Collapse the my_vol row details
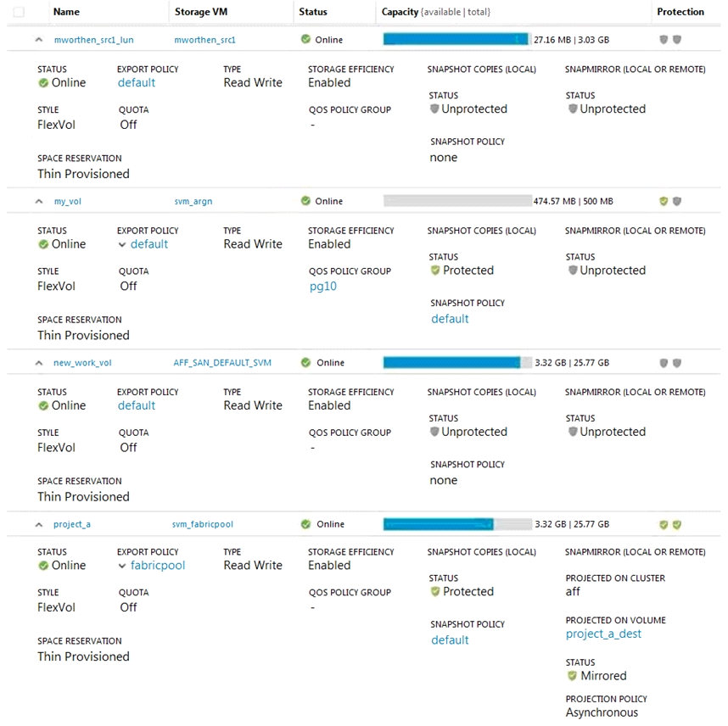728x726 pixels. point(39,201)
